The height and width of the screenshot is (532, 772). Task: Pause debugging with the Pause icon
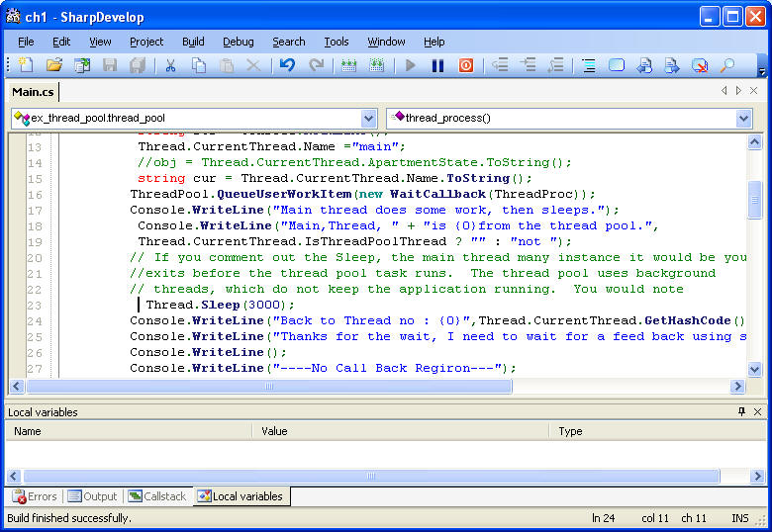pos(437,65)
